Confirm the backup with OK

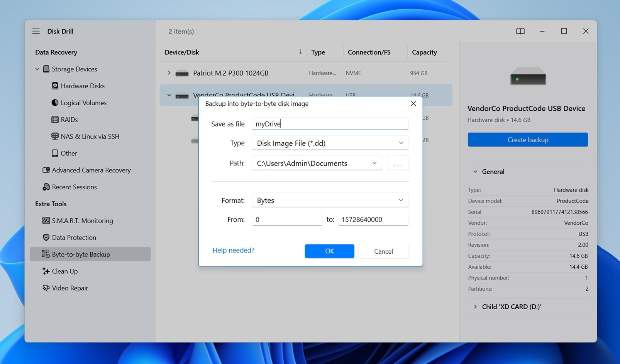(329, 251)
